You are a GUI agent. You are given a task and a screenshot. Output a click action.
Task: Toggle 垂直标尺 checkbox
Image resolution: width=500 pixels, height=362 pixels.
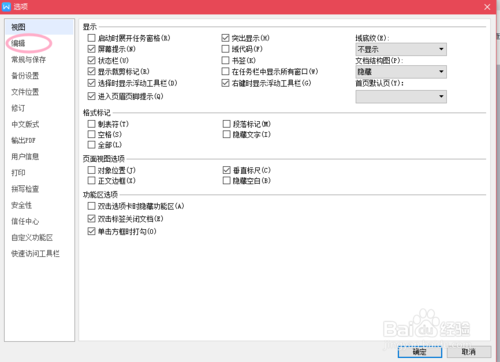(227, 170)
